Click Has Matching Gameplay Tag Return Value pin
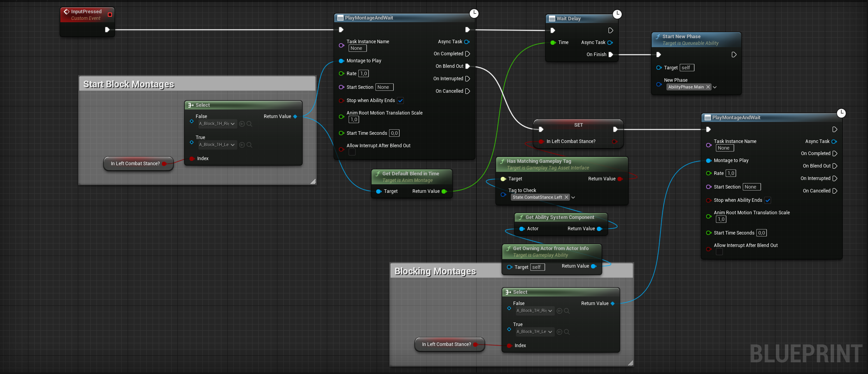Screen dimensions: 868x374 620,179
